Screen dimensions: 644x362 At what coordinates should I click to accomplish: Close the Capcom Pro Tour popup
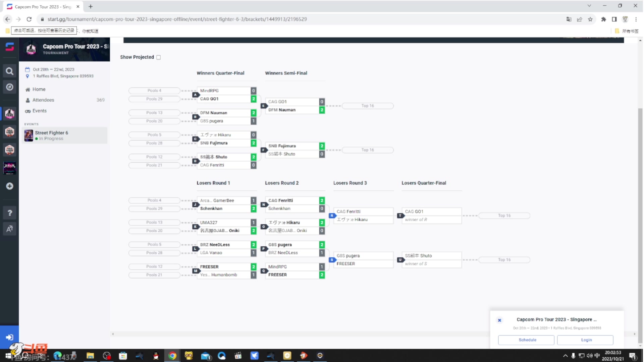click(499, 320)
